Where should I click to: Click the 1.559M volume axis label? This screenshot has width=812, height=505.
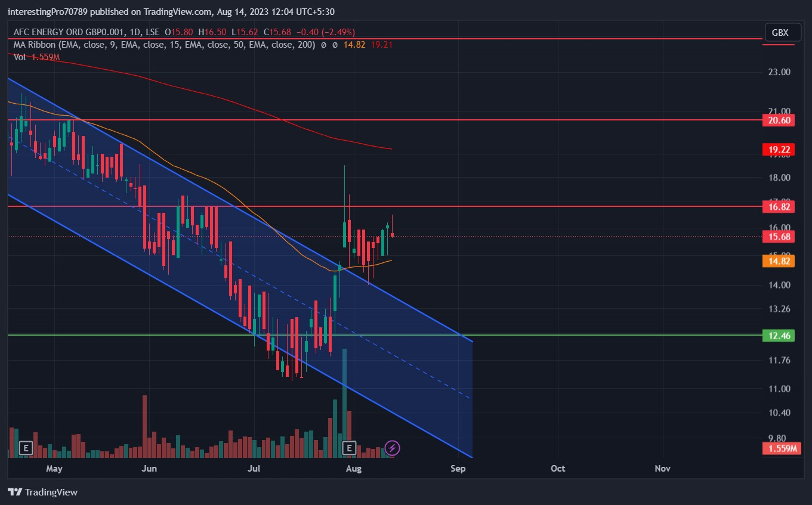781,448
